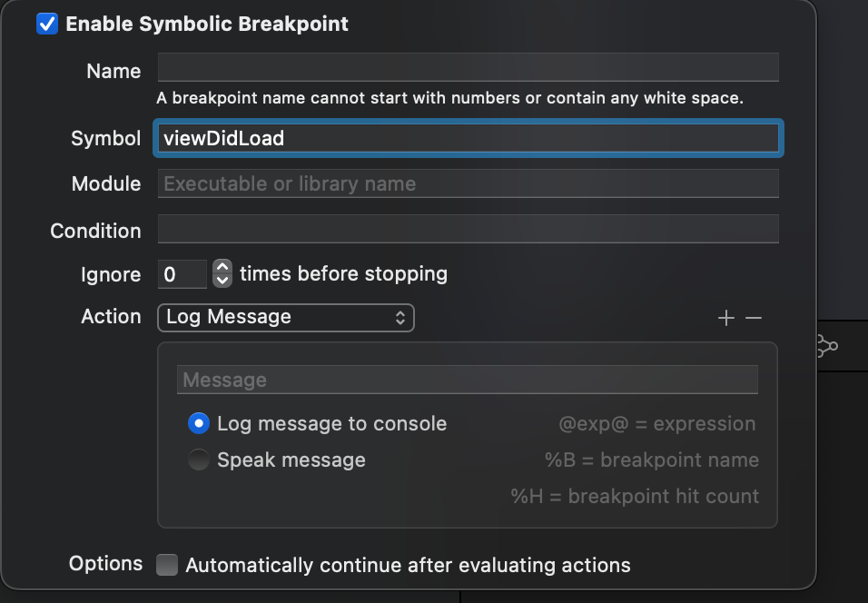868x603 pixels.
Task: Click the 'Enable Symbolic Breakpoint' title text
Action: [x=207, y=24]
